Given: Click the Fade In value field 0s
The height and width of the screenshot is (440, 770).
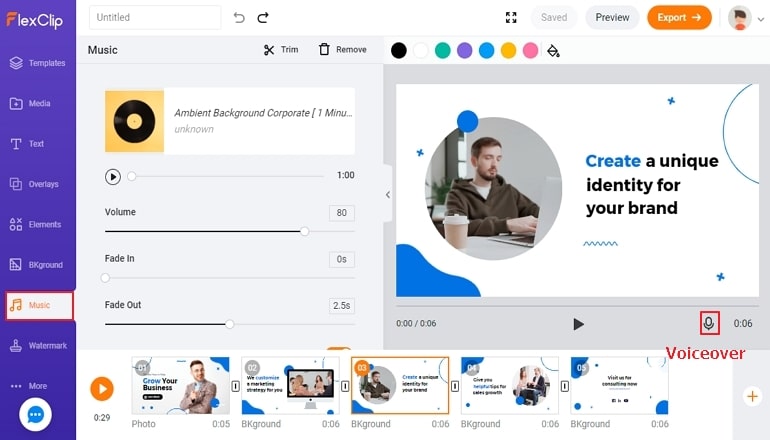Looking at the screenshot, I should 342,259.
